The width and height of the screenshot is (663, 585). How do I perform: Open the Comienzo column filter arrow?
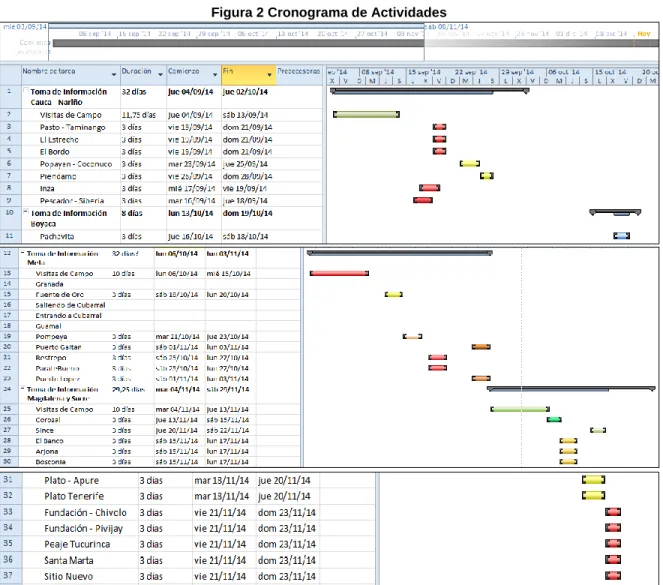click(x=215, y=75)
